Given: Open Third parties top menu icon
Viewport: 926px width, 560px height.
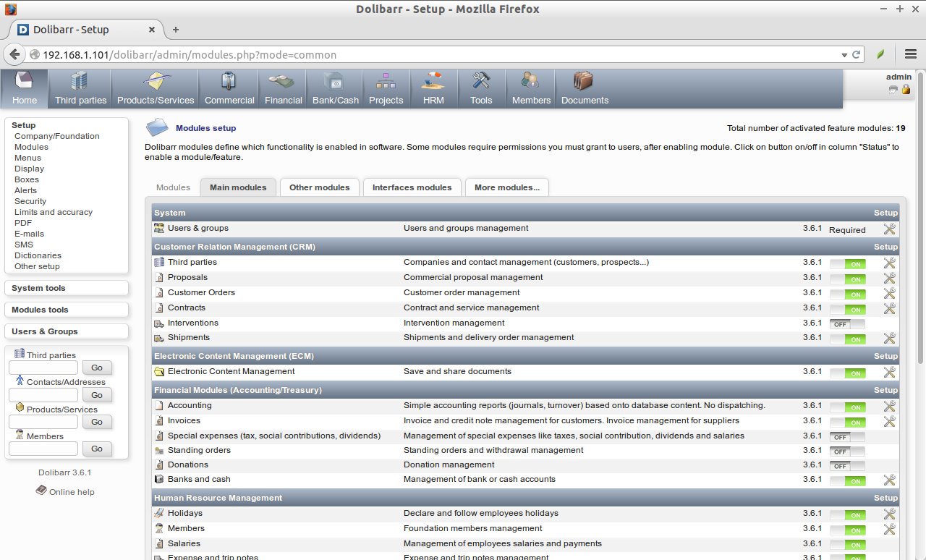Looking at the screenshot, I should tap(80, 81).
